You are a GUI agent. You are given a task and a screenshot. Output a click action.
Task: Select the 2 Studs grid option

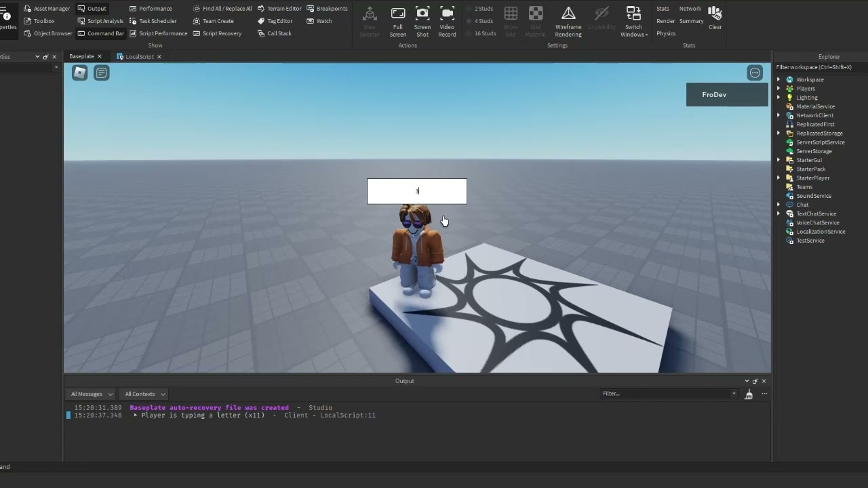(479, 9)
